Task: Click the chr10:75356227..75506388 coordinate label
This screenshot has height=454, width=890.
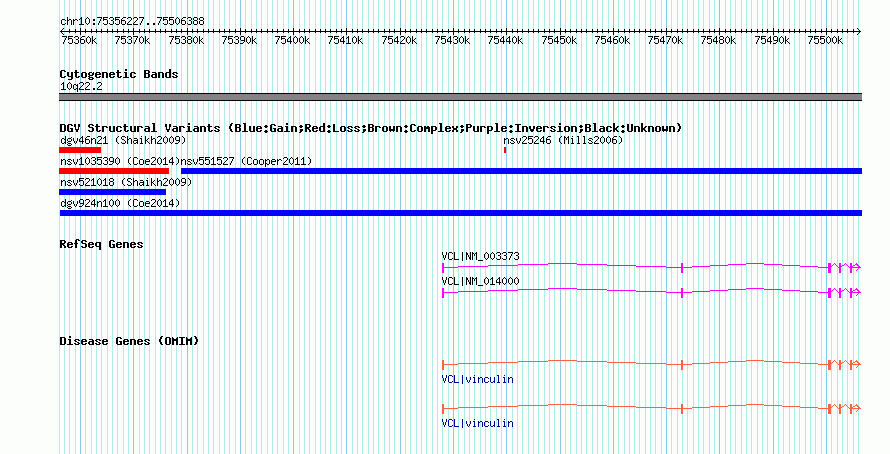Action: (x=132, y=21)
